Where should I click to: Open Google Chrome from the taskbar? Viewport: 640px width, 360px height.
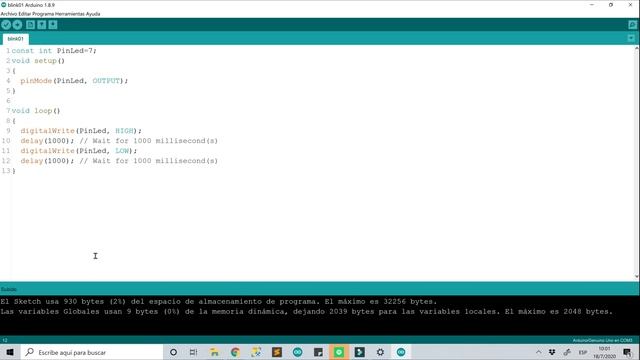tap(235, 352)
